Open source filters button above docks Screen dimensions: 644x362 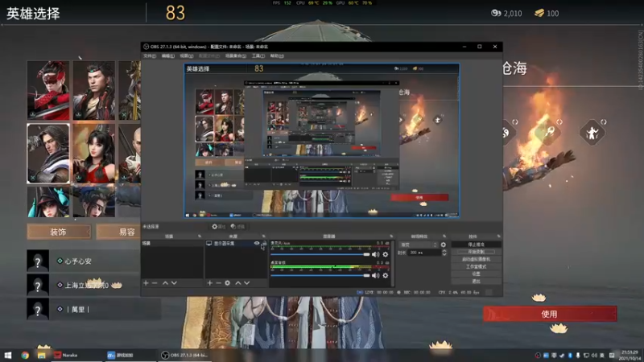tap(237, 227)
